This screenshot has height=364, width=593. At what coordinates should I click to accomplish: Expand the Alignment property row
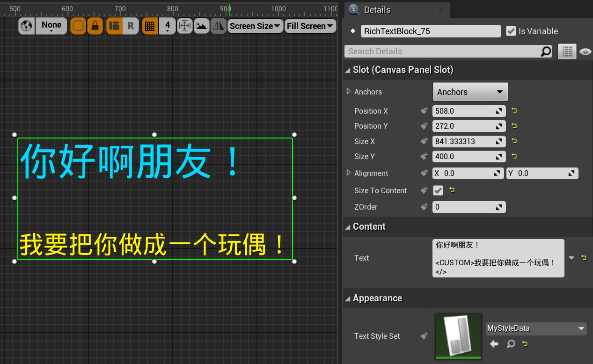[x=348, y=173]
